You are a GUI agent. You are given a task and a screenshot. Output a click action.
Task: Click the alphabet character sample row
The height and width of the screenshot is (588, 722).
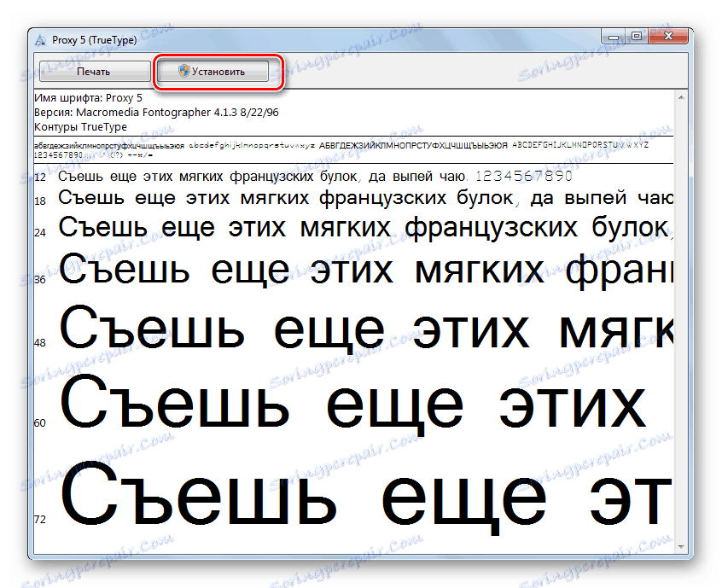click(x=341, y=150)
